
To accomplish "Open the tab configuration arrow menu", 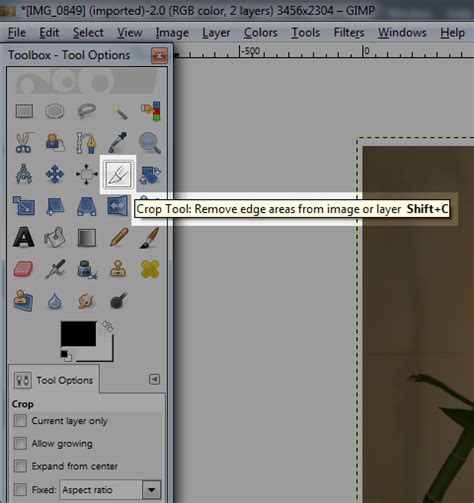I will pyautogui.click(x=154, y=379).
